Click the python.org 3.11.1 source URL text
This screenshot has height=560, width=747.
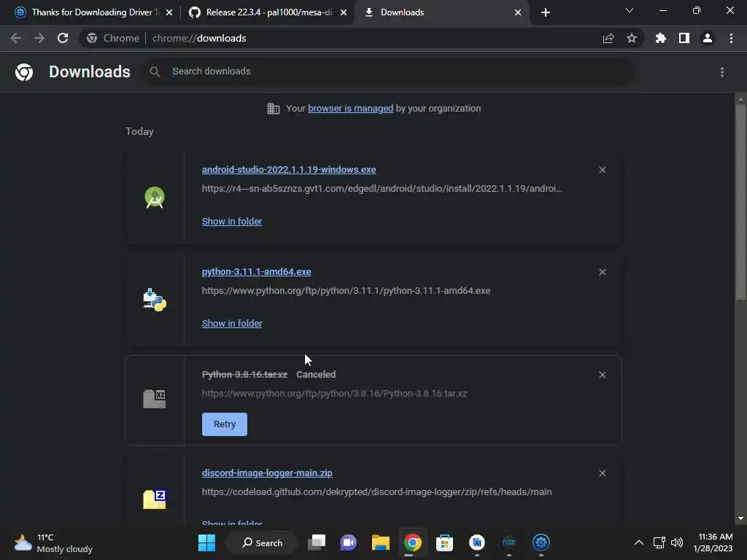point(346,290)
